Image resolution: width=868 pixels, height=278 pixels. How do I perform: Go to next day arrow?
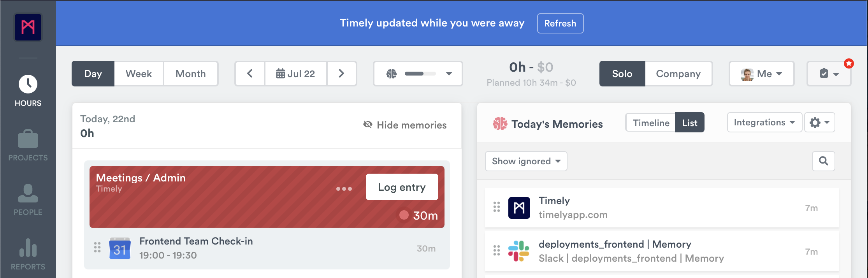tap(341, 74)
